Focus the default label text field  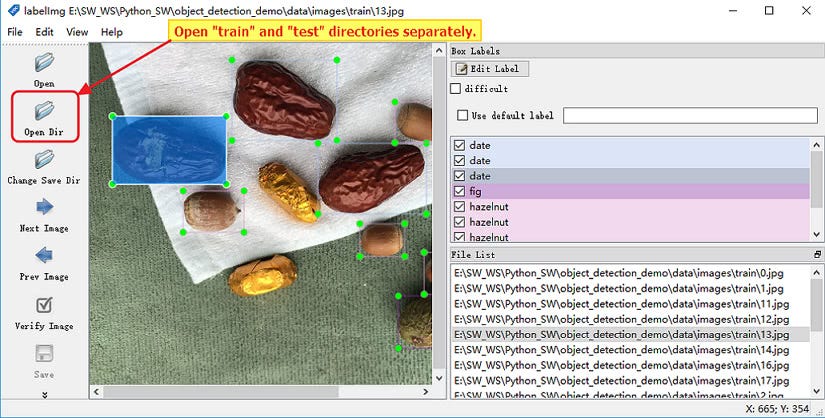point(690,115)
